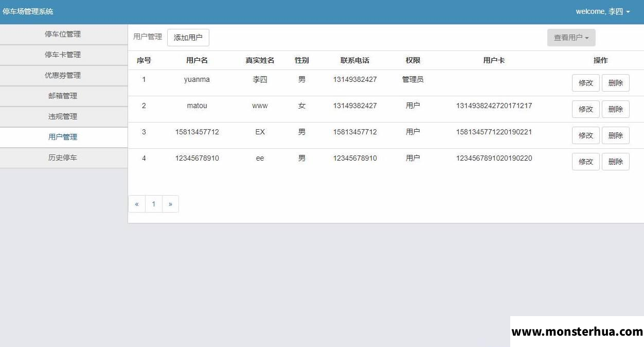
Task: Click real name cell 李四 in table
Action: [x=260, y=79]
